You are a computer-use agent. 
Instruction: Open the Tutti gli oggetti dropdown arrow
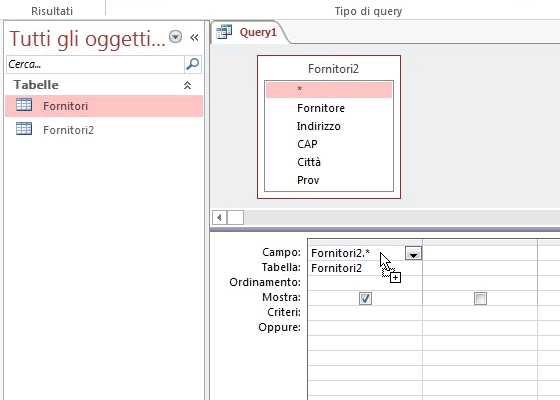pyautogui.click(x=175, y=37)
